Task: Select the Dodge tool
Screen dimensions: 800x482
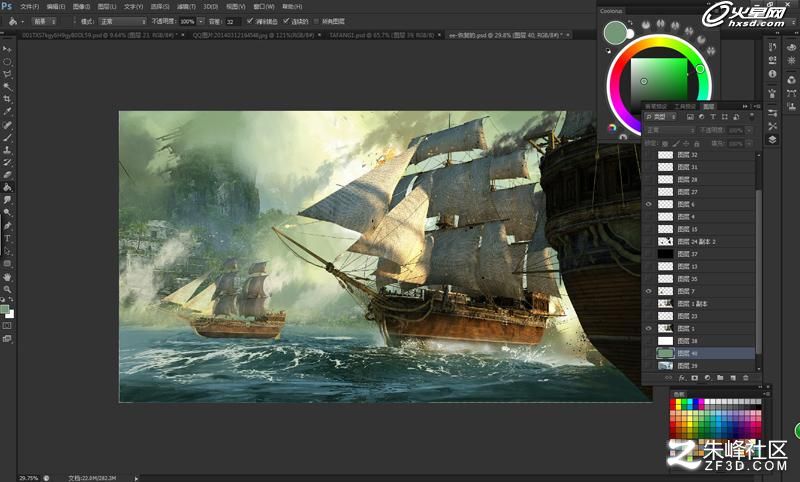Action: pyautogui.click(x=7, y=212)
